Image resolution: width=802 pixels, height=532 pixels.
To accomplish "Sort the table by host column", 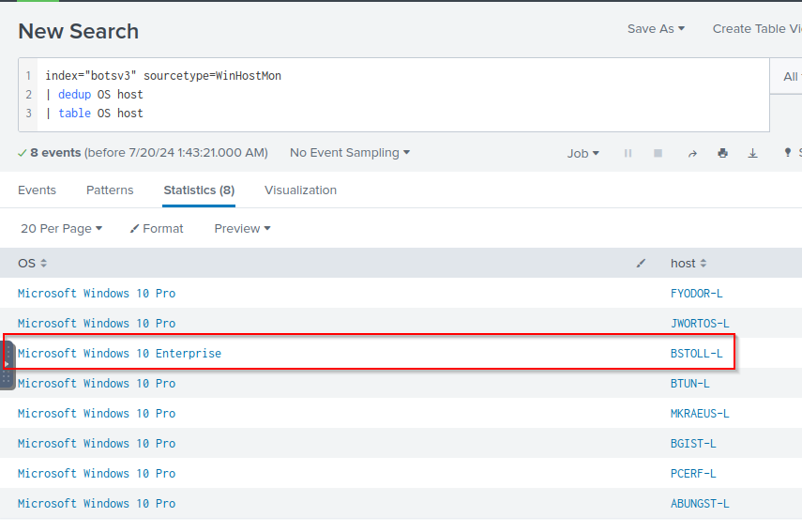I will [689, 264].
